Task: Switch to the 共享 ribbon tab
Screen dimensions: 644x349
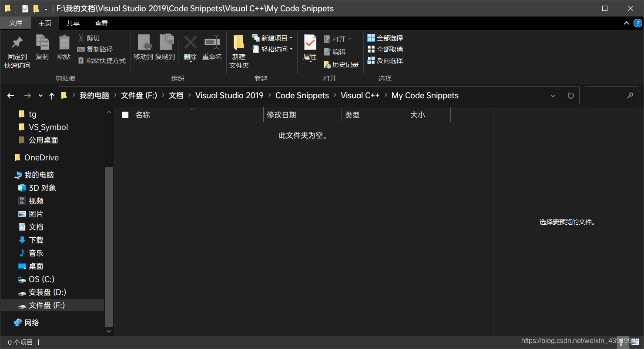Action: click(x=73, y=23)
